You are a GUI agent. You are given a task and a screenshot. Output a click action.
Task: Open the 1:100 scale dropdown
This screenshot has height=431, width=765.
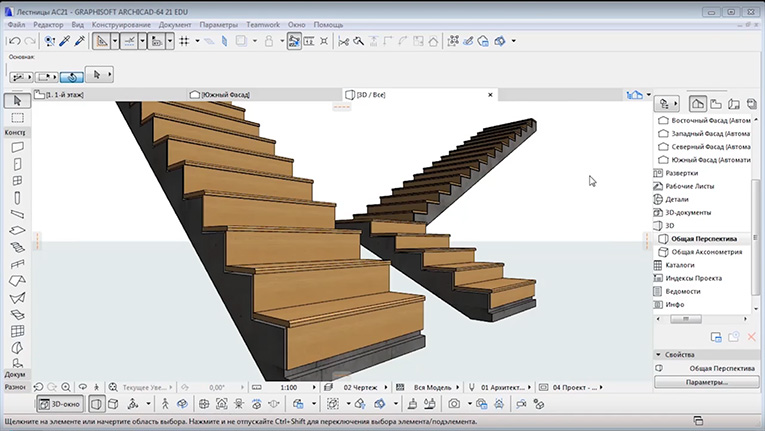tap(288, 386)
